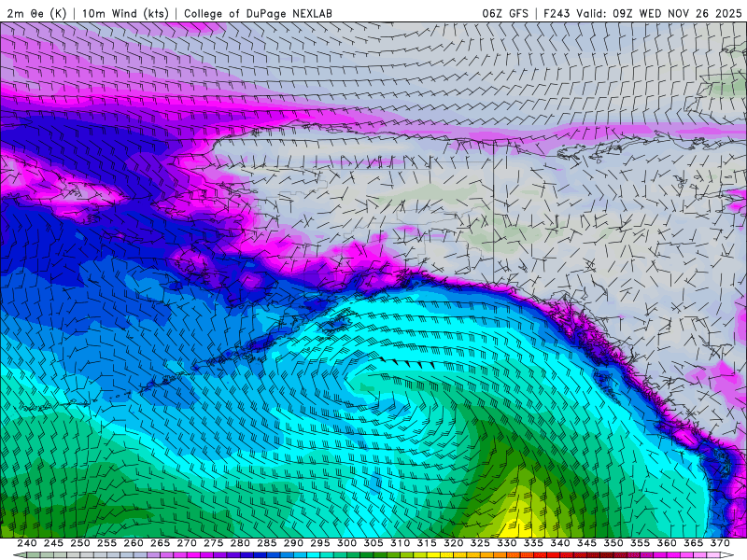The height and width of the screenshot is (560, 747).
Task: Pick the 280 label on the legend
Action: pyautogui.click(x=240, y=543)
